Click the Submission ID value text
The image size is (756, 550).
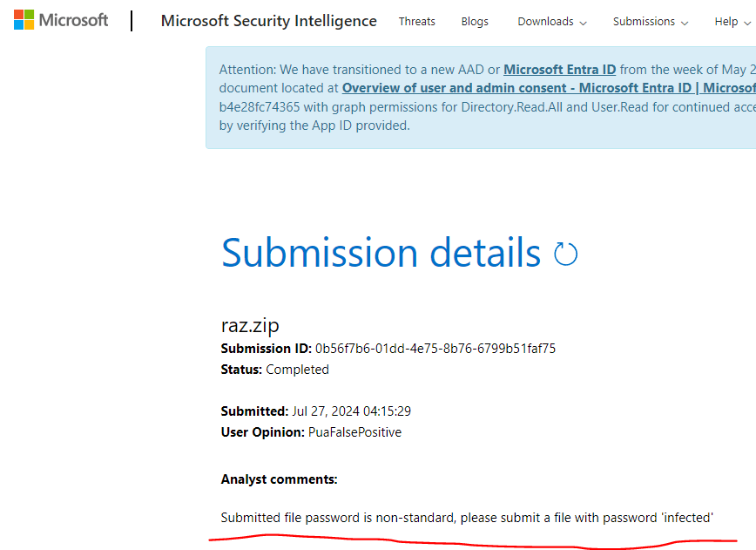click(435, 349)
